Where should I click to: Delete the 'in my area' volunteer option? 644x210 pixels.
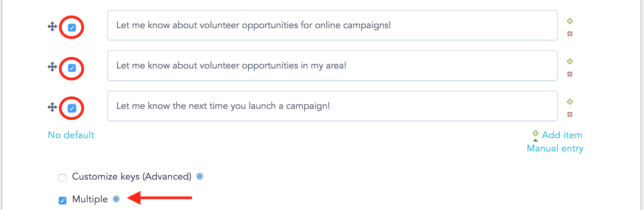tap(570, 74)
